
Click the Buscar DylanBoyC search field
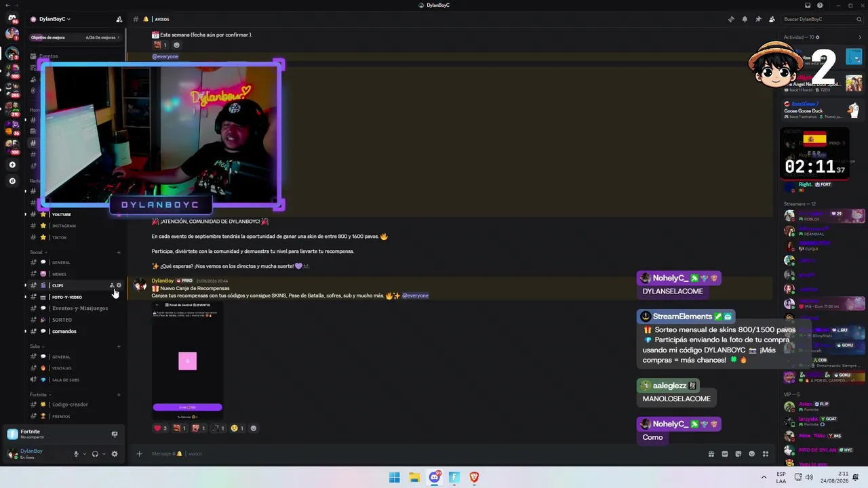823,19
